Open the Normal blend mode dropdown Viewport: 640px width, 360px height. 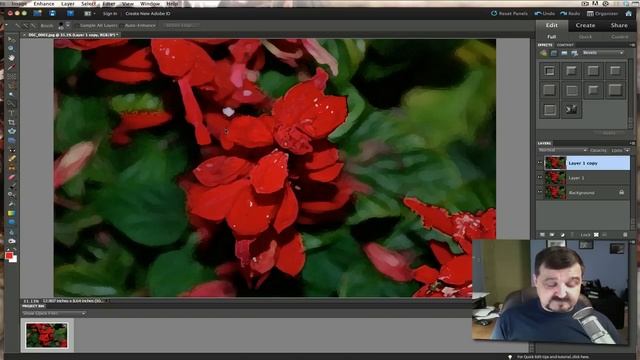pos(562,150)
